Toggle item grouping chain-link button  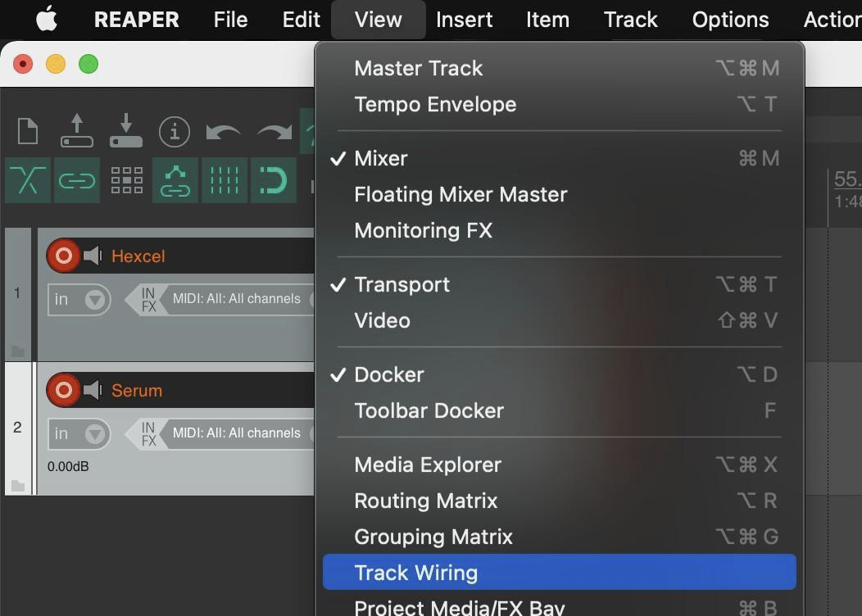coord(77,180)
